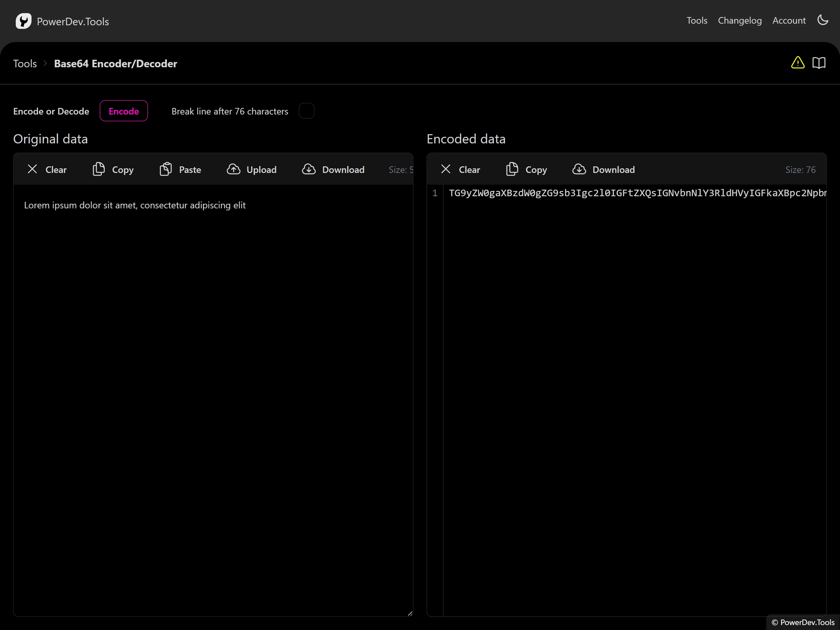Screen dimensions: 840x630
Task: Click Download cloud icon in Original data
Action: pos(309,169)
